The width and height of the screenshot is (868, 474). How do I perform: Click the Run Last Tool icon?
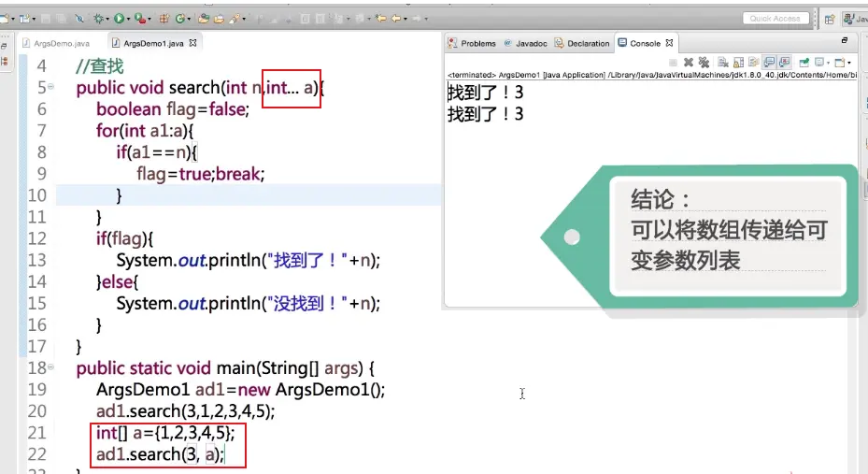pos(140,19)
